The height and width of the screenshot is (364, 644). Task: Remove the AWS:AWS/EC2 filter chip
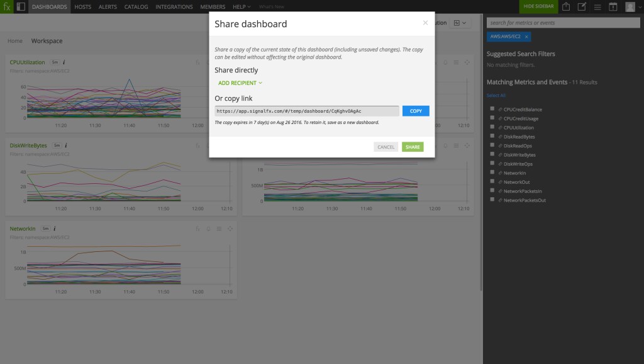pyautogui.click(x=526, y=37)
